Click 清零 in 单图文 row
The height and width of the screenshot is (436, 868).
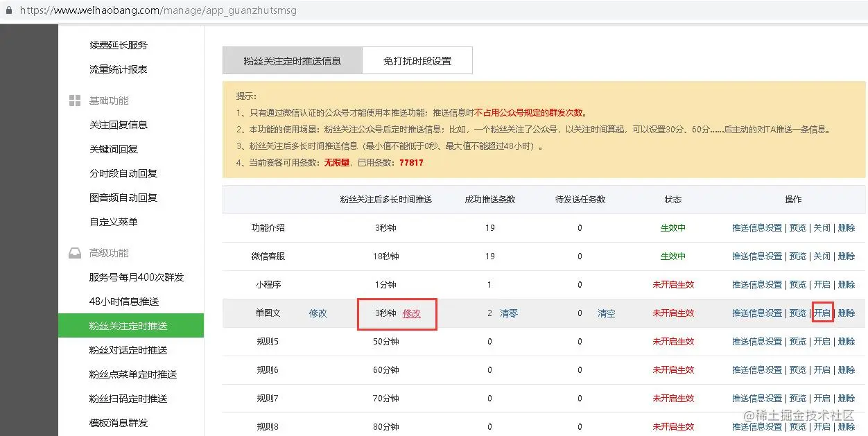tap(509, 313)
